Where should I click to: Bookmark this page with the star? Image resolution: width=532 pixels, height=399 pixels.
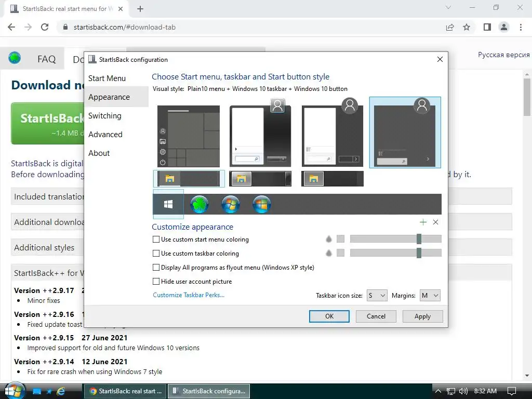[x=467, y=27]
